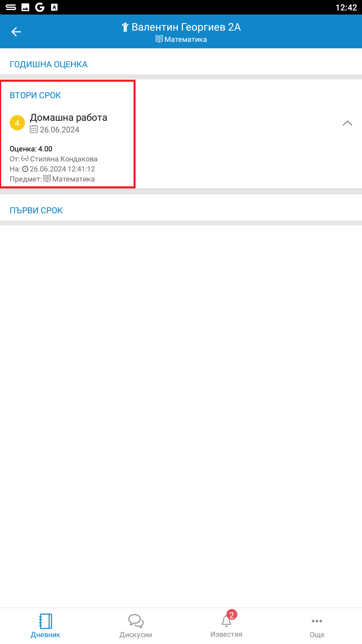Tap the yellow grade 4 badge

(x=17, y=123)
